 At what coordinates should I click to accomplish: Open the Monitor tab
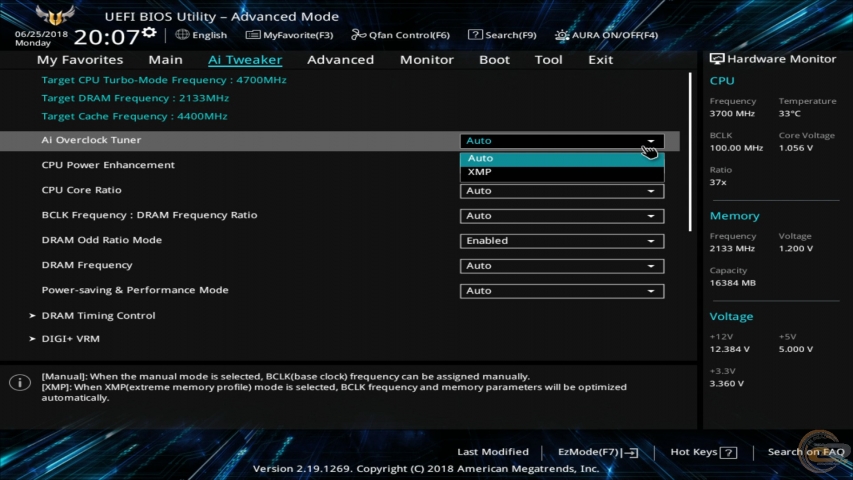426,59
